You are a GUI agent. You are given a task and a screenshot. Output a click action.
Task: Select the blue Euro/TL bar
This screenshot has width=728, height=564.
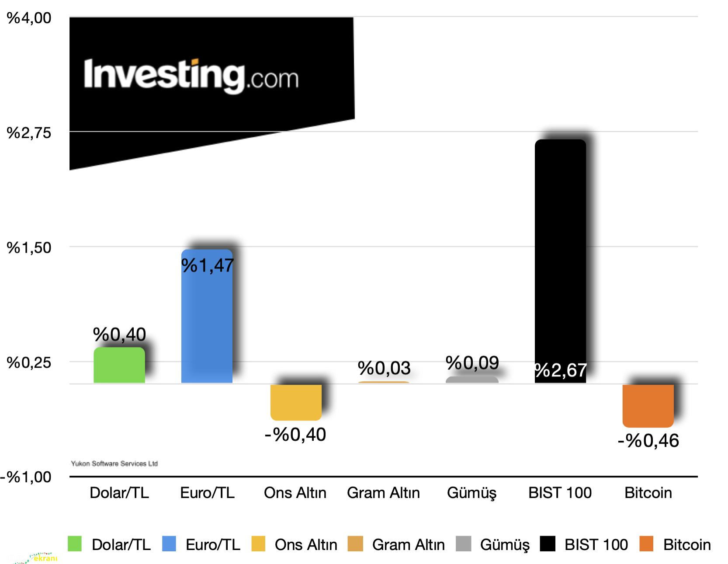[x=207, y=316]
